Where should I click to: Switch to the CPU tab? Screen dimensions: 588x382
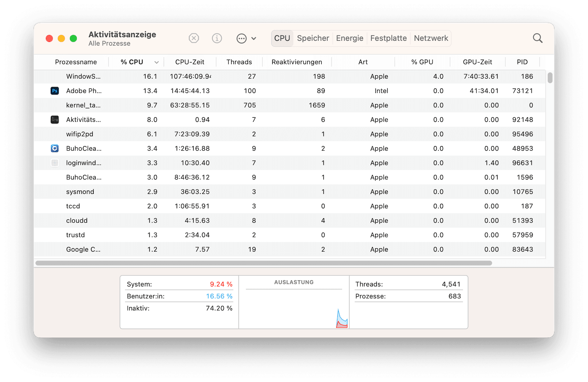[x=282, y=38]
